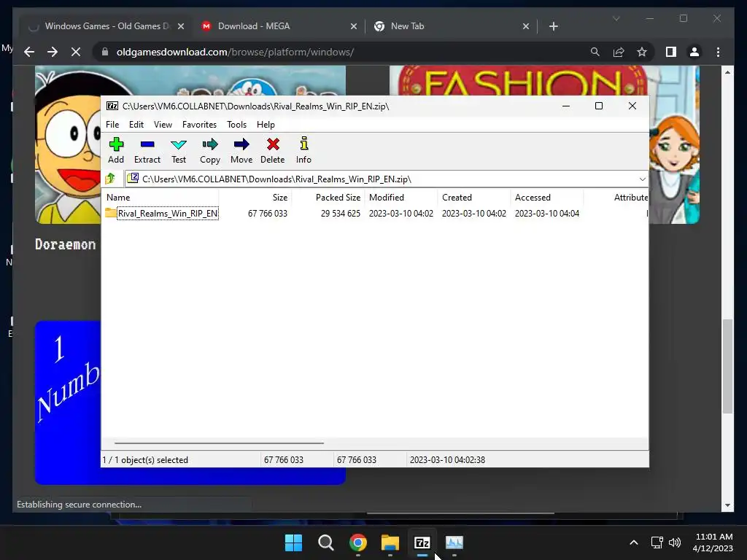Click the address bar search zoom icon
Image resolution: width=747 pixels, height=560 pixels.
click(x=595, y=52)
